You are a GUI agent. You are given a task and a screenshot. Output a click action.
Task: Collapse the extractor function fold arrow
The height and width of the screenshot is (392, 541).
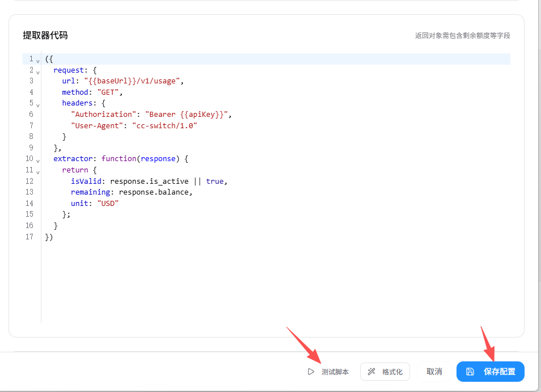click(x=38, y=161)
